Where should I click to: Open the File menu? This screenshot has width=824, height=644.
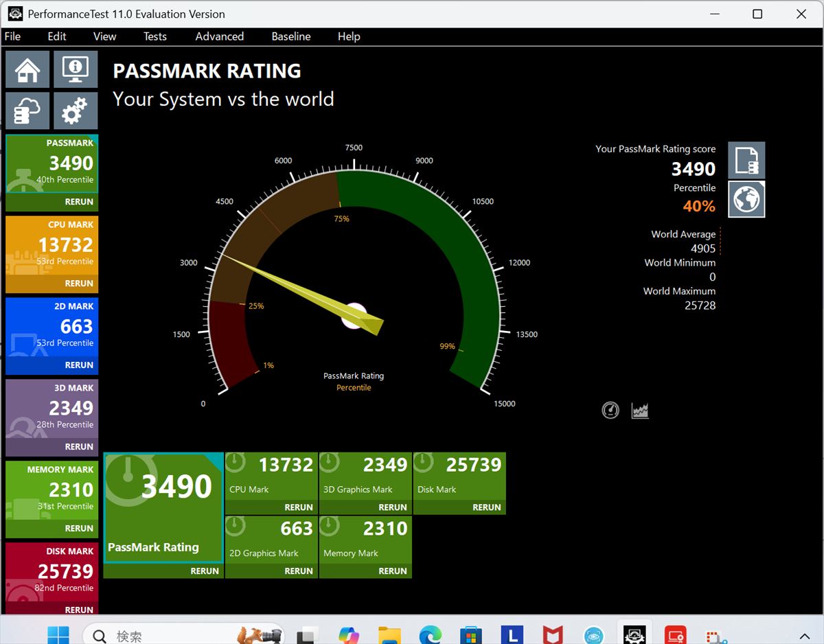click(x=12, y=36)
